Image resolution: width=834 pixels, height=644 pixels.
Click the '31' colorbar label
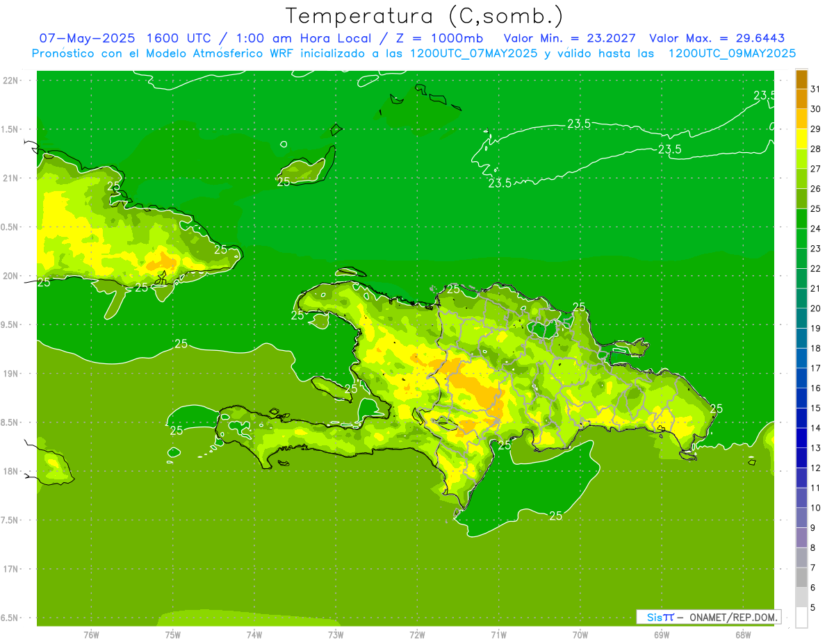tap(815, 89)
